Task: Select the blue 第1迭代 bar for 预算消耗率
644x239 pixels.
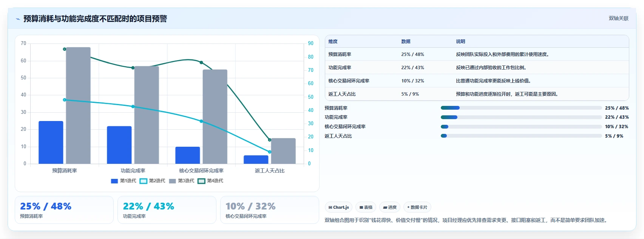Action: (x=51, y=143)
